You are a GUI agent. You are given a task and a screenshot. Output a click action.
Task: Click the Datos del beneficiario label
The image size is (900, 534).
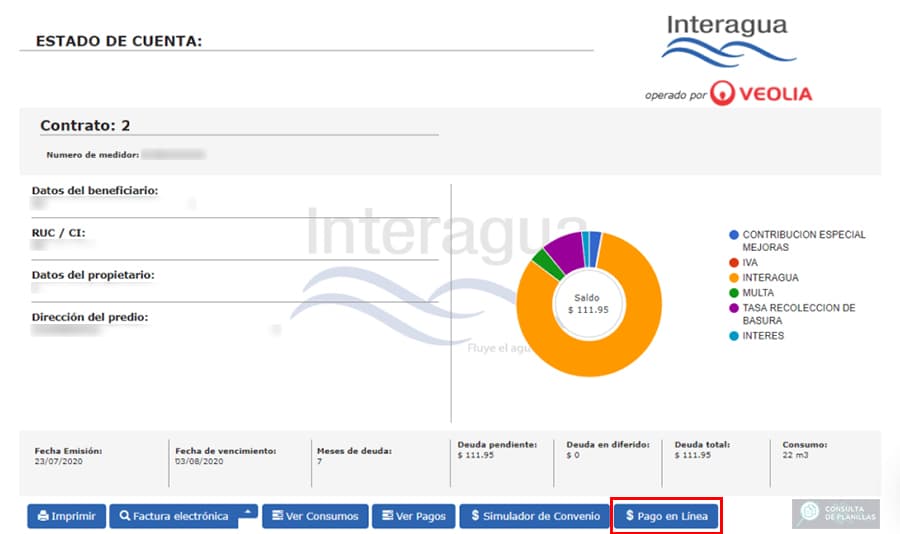95,190
